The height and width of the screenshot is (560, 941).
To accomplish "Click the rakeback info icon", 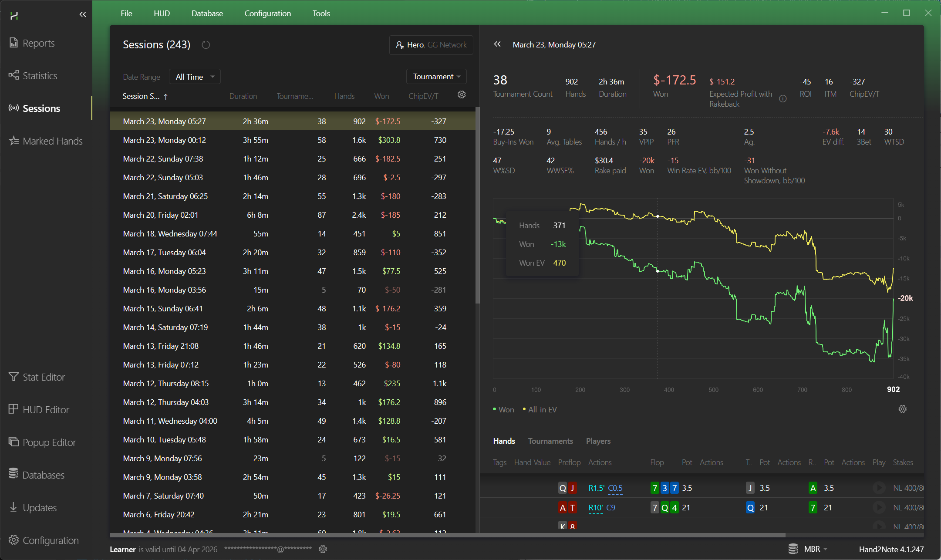I will coord(782,99).
